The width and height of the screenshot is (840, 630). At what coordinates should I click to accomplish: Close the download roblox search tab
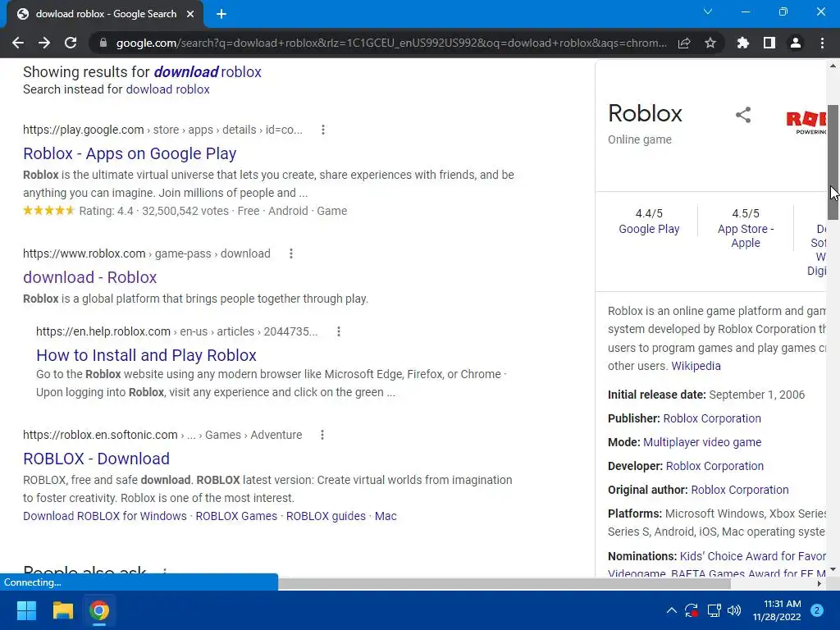190,14
